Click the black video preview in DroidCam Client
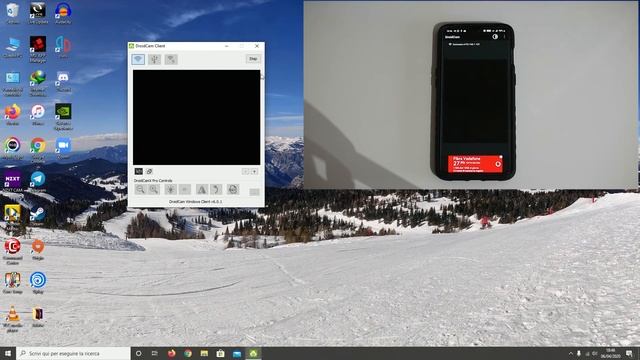The image size is (640, 360). coord(196,117)
